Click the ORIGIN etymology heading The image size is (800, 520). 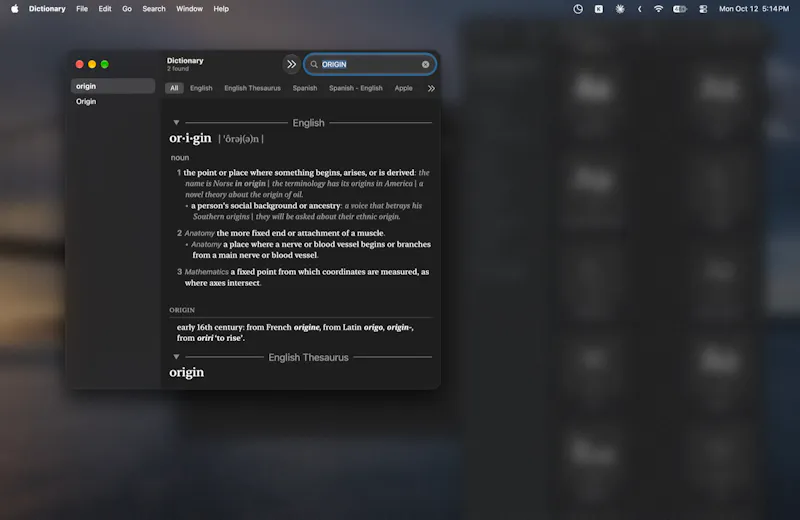pyautogui.click(x=182, y=310)
